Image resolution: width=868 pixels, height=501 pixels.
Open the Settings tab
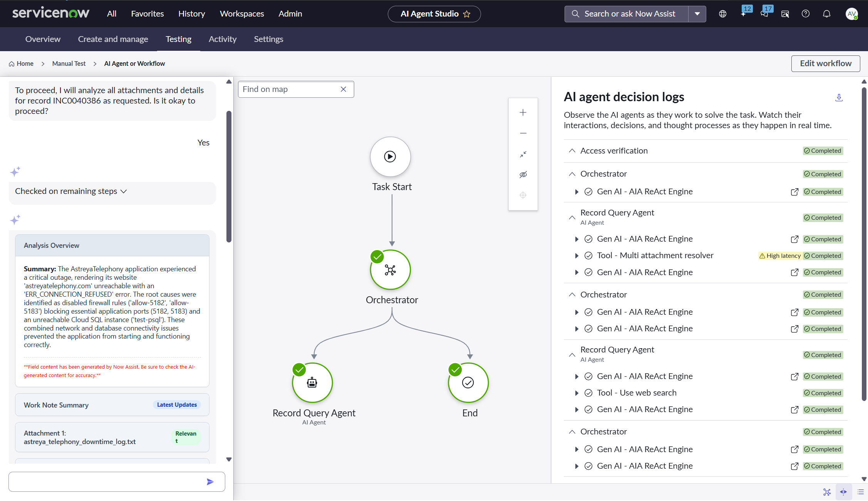268,39
